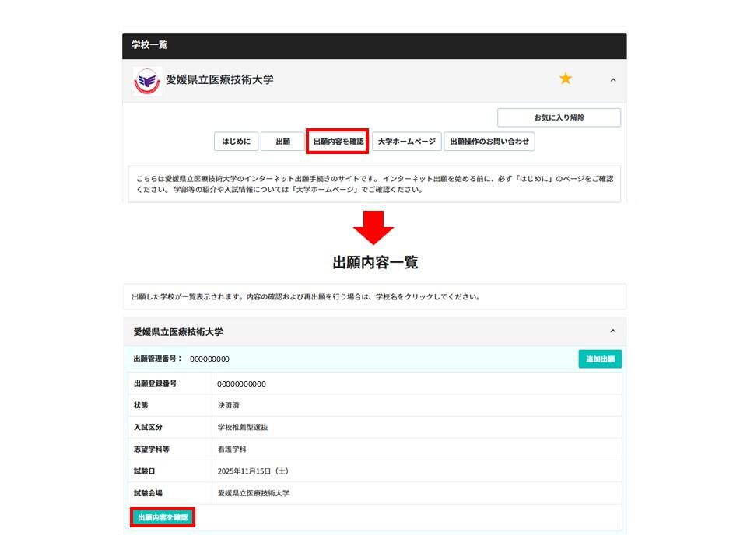This screenshot has height=560, width=747.
Task: Open 出願操作のお問い合わせ
Action: 489,142
